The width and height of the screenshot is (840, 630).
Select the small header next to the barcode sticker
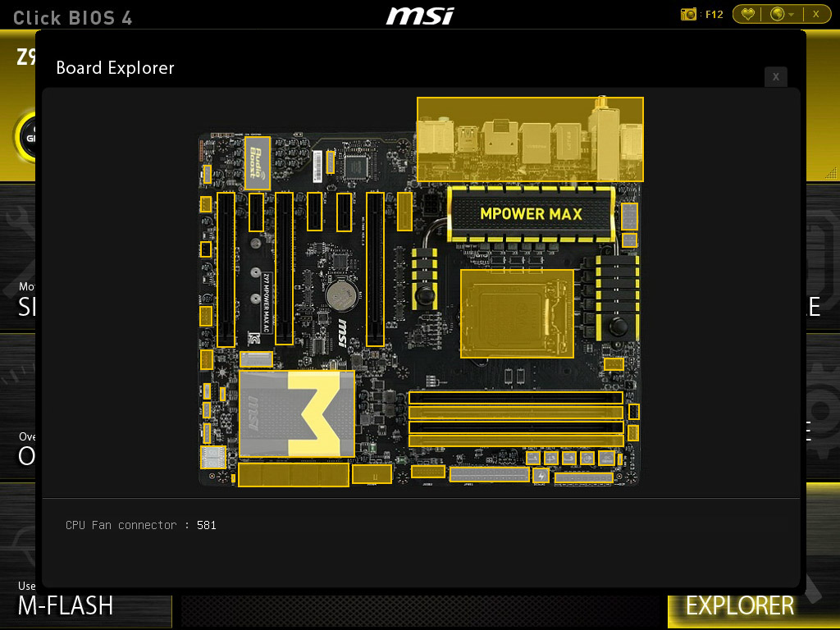pos(331,162)
